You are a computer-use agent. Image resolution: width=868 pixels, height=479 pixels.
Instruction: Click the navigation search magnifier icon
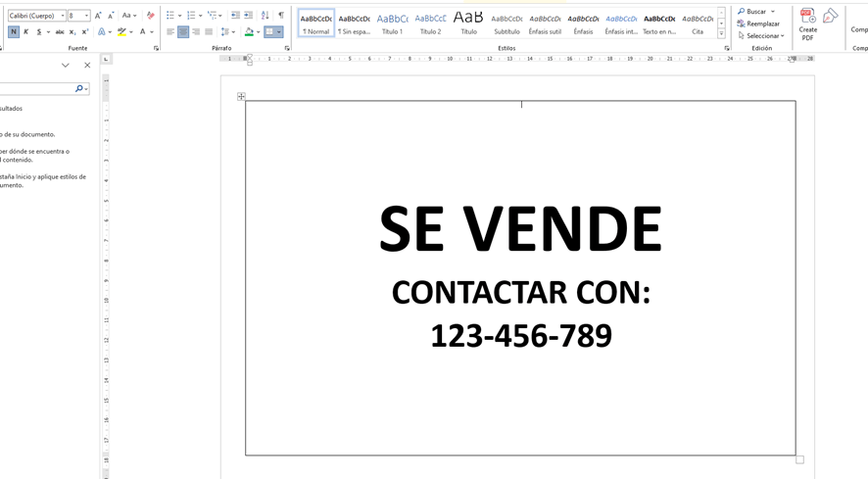point(78,88)
